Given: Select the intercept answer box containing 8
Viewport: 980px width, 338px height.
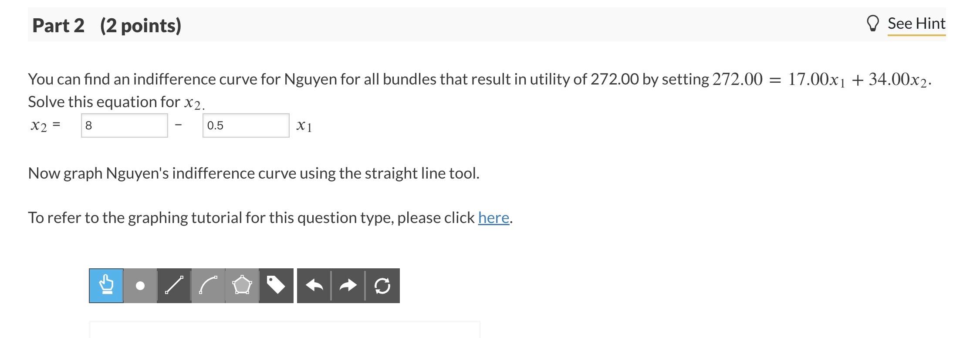Looking at the screenshot, I should pos(124,126).
